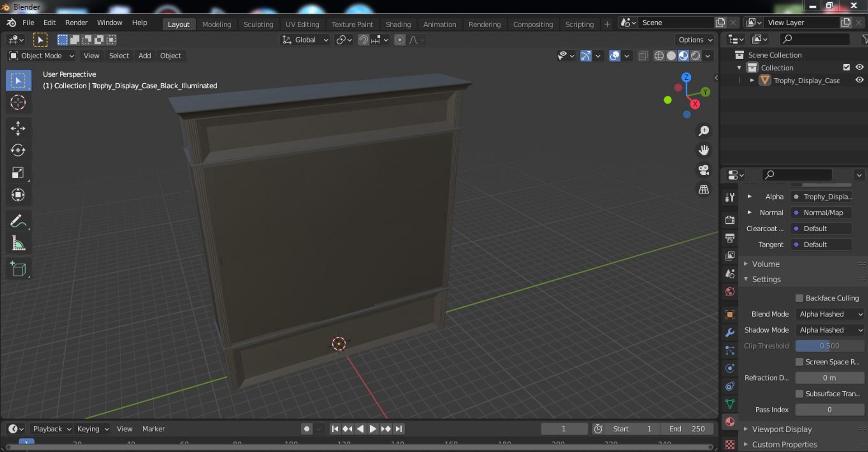Open the Tool properties tab
The height and width of the screenshot is (452, 868).
tap(730, 197)
